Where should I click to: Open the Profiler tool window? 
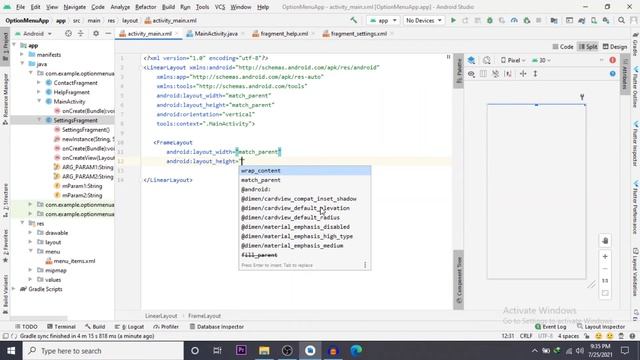(x=166, y=327)
